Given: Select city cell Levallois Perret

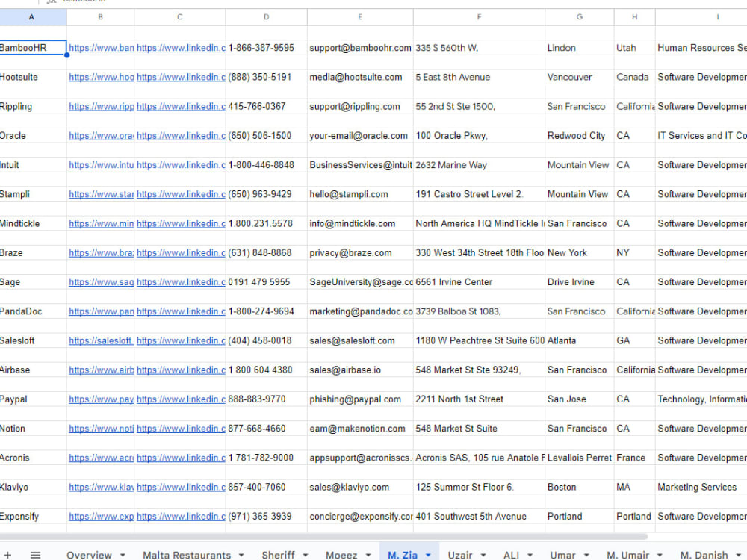Looking at the screenshot, I should point(580,458).
